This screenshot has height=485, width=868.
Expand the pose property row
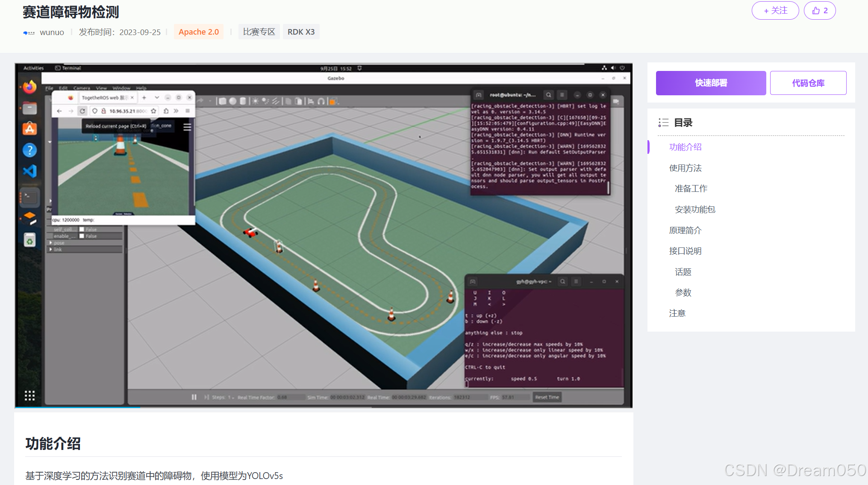click(51, 243)
